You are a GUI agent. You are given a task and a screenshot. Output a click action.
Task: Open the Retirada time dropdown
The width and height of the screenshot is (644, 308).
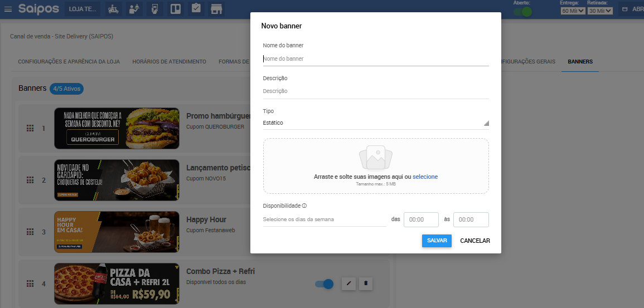point(600,11)
